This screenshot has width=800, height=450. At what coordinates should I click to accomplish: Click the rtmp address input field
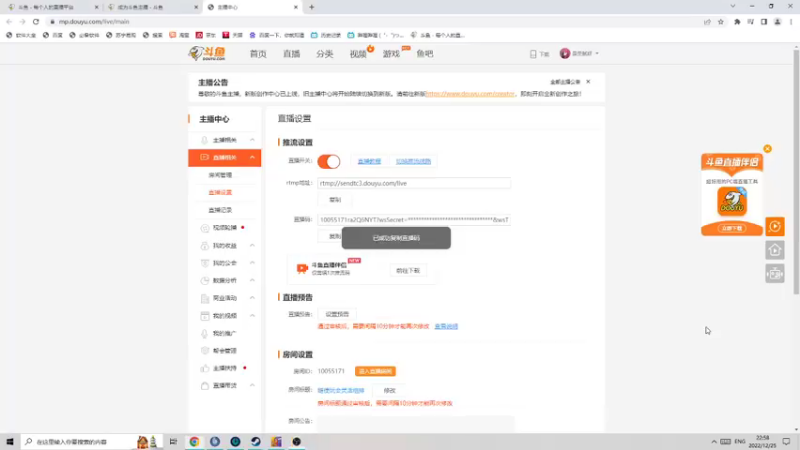coord(414,183)
